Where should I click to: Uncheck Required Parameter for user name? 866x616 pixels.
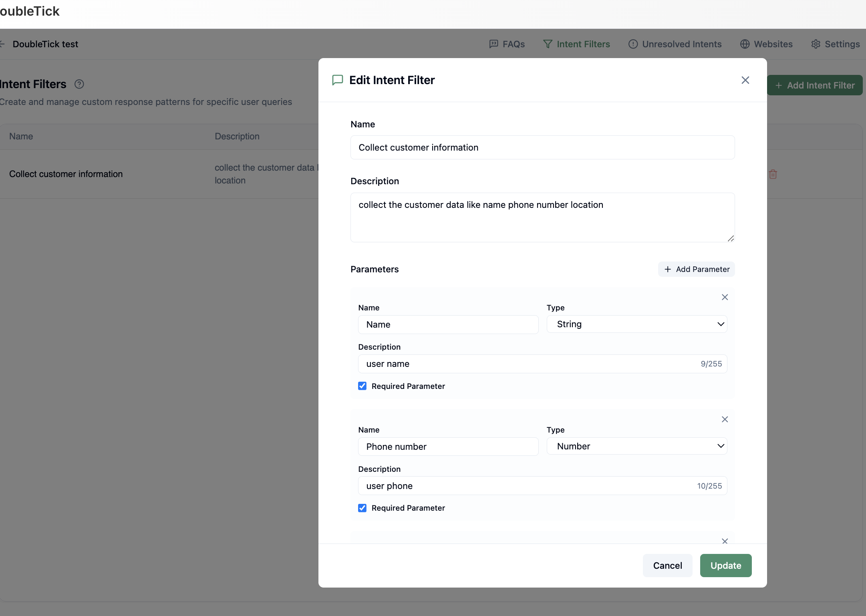(x=362, y=386)
